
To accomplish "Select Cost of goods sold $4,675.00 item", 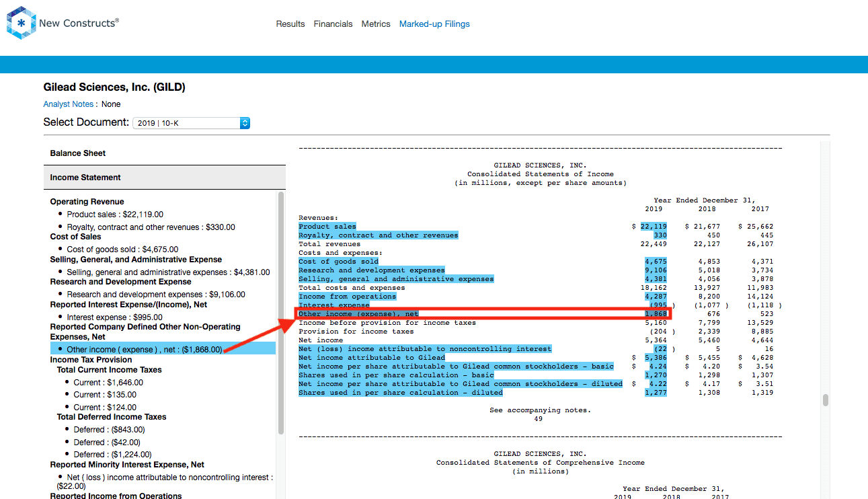I will (x=122, y=249).
